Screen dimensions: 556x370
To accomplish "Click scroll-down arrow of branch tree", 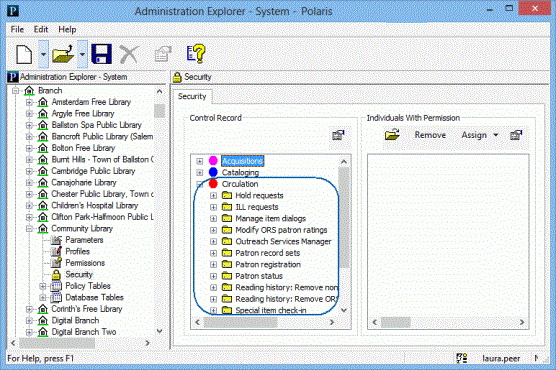I will (x=160, y=331).
